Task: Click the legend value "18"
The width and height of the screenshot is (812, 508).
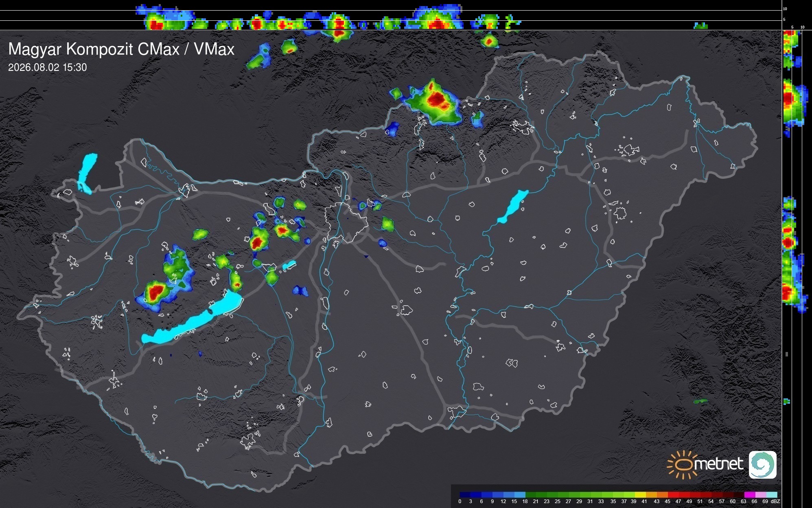Action: pos(525,501)
